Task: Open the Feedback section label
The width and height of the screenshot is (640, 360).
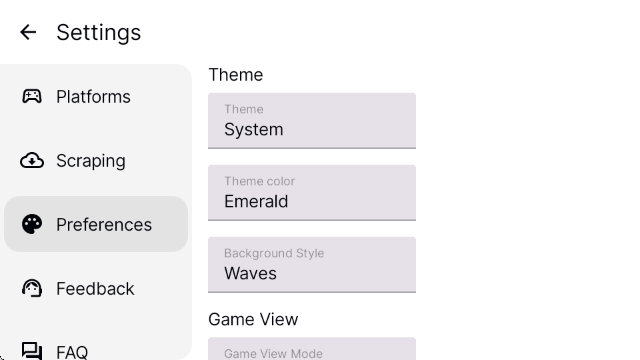Action: (x=95, y=289)
